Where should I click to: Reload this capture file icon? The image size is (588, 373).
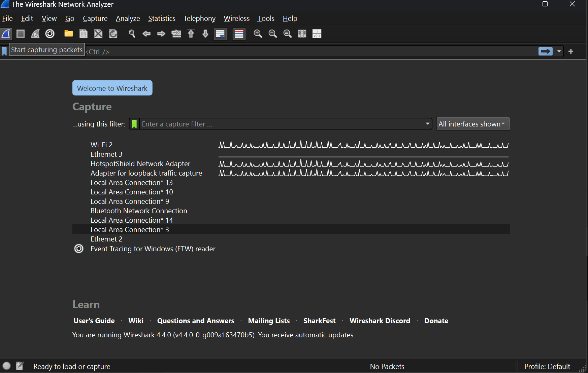pos(113,34)
